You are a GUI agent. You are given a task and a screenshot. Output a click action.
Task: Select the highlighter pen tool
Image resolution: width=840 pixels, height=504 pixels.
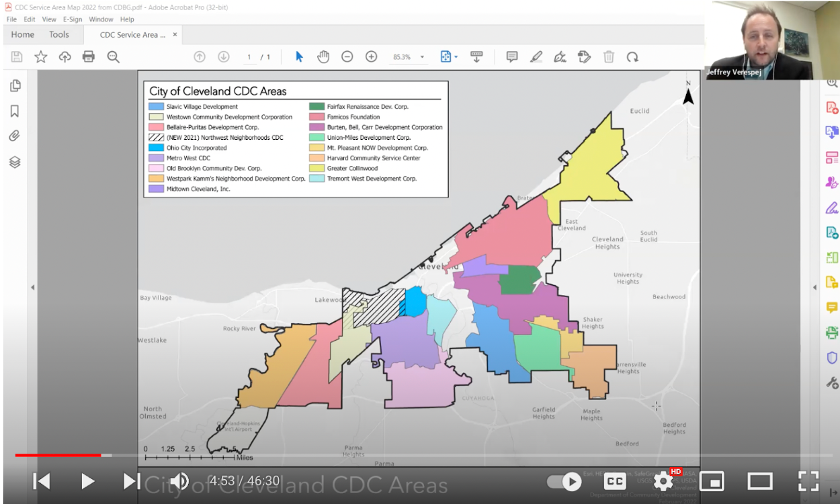536,57
